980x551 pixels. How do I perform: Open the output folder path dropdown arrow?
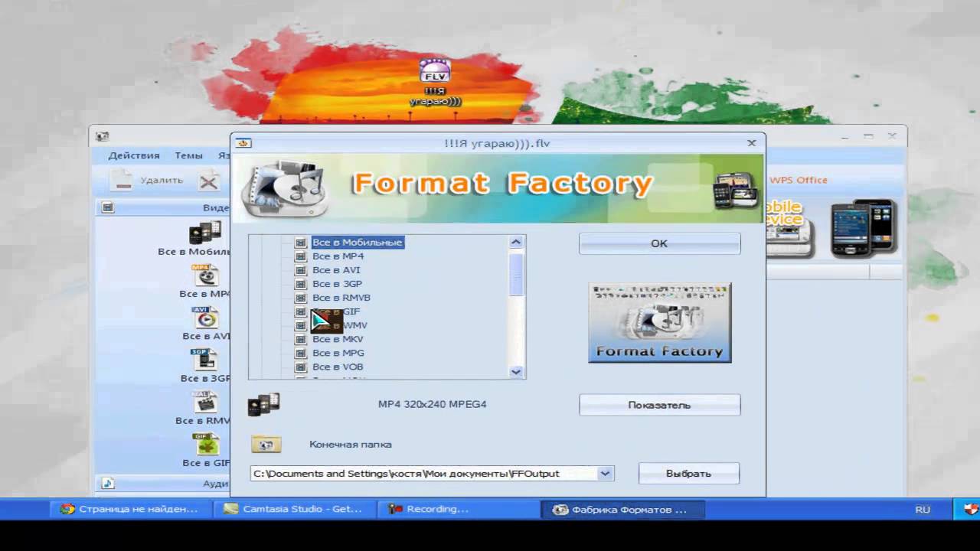coord(606,474)
